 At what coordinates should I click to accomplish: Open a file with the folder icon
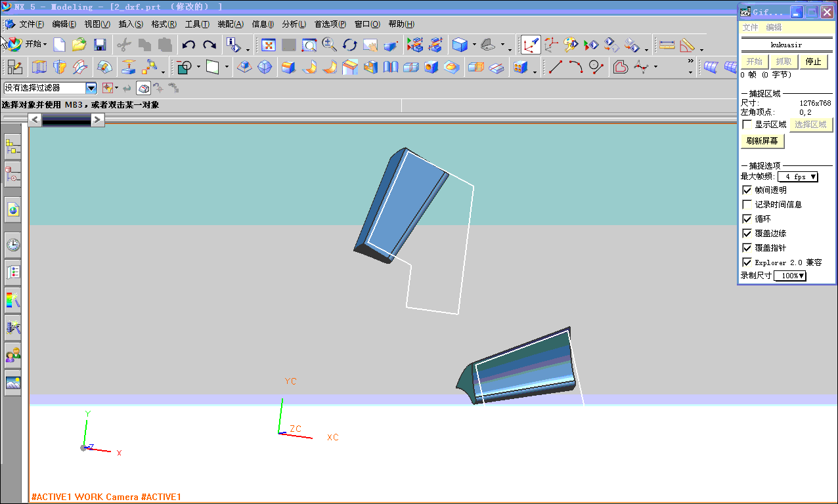[79, 45]
